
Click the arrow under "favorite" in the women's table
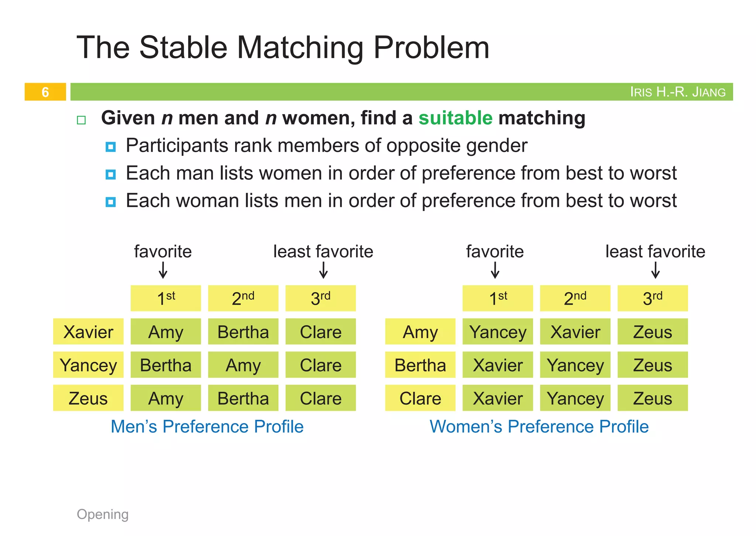pos(495,270)
